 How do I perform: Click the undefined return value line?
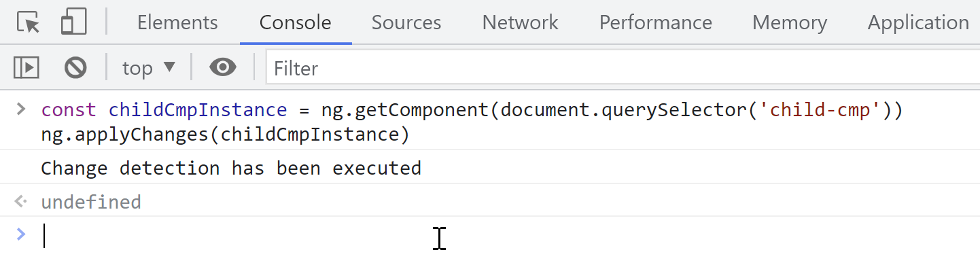click(91, 202)
